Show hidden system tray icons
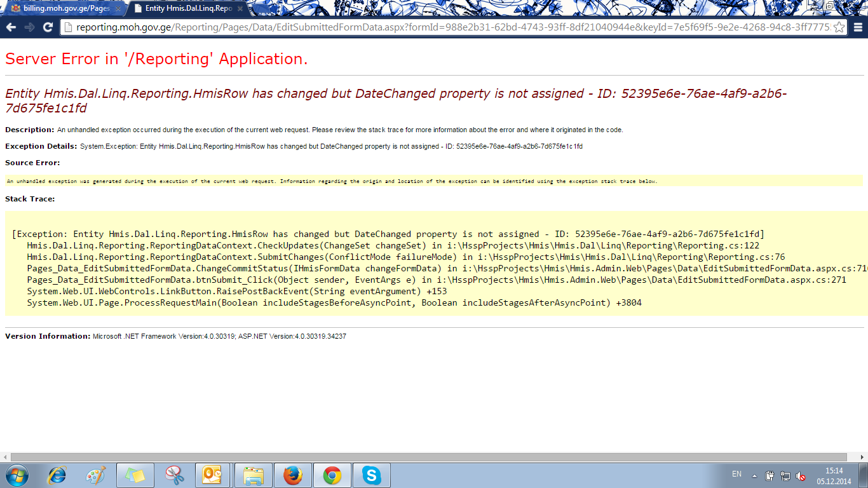This screenshot has width=868, height=488. [754, 475]
